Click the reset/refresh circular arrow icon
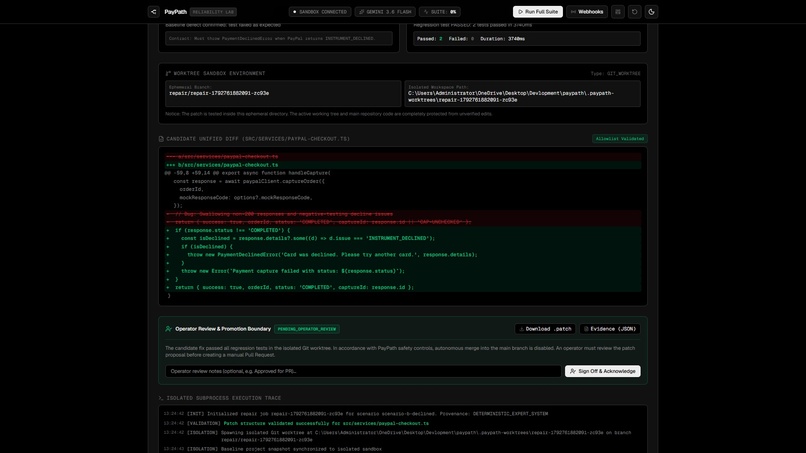The height and width of the screenshot is (453, 806). coord(635,12)
